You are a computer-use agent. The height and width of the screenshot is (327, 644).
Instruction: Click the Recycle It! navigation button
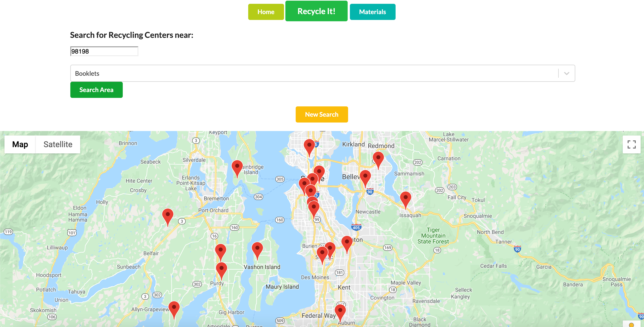(x=316, y=11)
